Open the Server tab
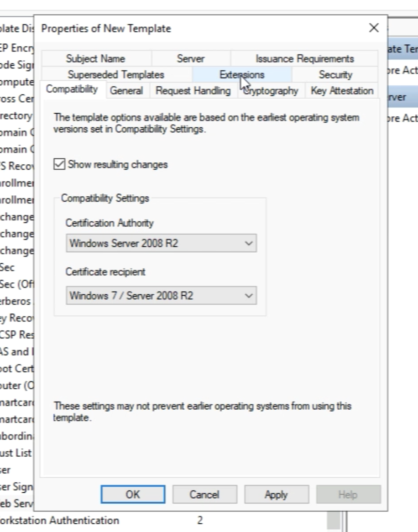The height and width of the screenshot is (532, 418). click(x=191, y=59)
